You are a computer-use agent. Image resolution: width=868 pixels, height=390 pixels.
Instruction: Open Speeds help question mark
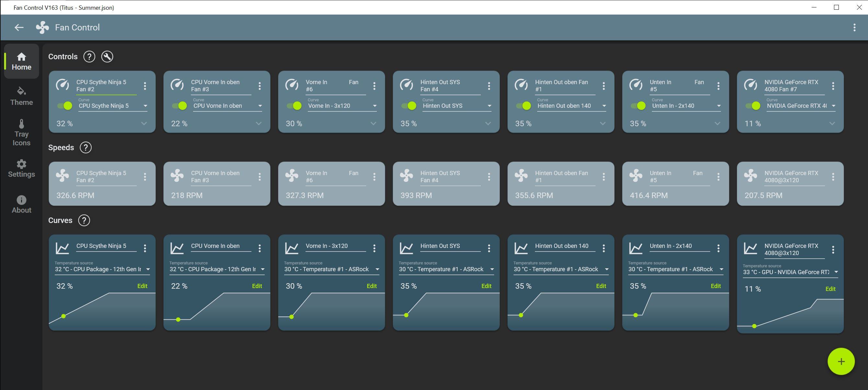(x=86, y=147)
